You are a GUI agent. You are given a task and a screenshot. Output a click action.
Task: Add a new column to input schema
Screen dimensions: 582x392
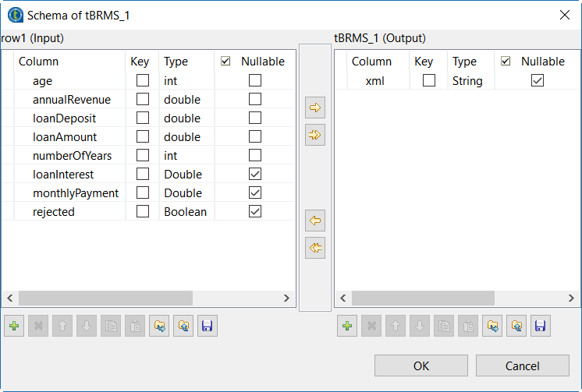point(14,327)
